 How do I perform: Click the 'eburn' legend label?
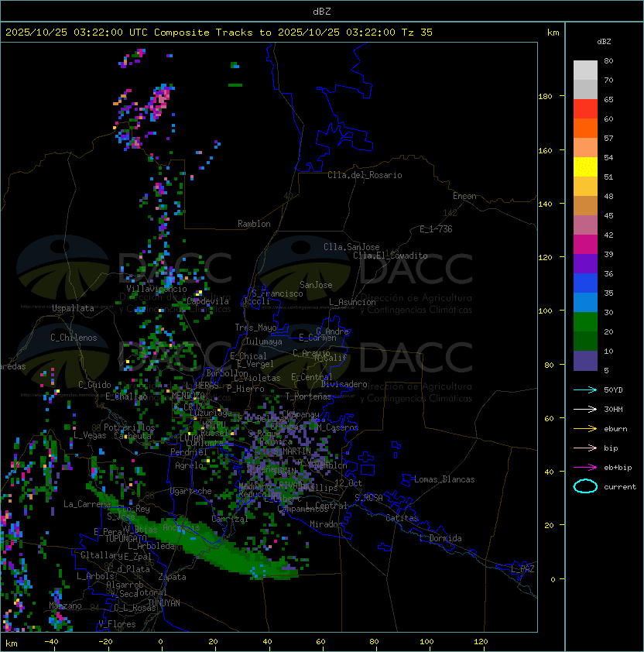click(x=615, y=429)
